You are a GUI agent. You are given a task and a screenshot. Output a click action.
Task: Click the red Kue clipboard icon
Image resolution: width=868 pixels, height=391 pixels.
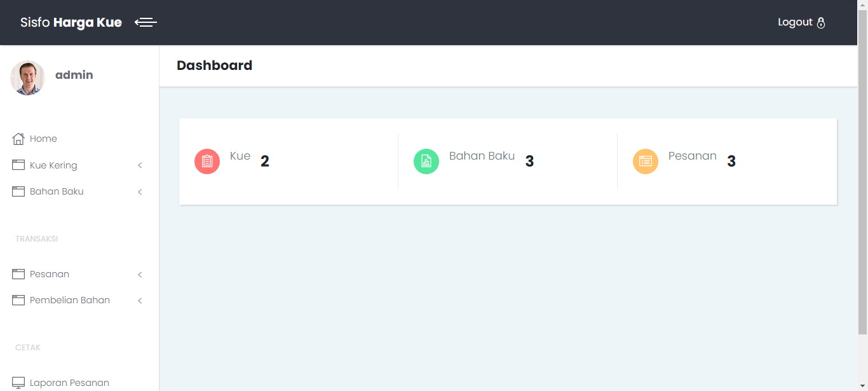207,161
